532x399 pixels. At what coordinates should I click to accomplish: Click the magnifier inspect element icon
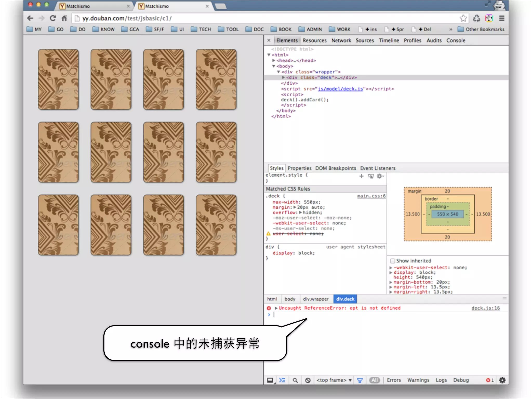295,380
